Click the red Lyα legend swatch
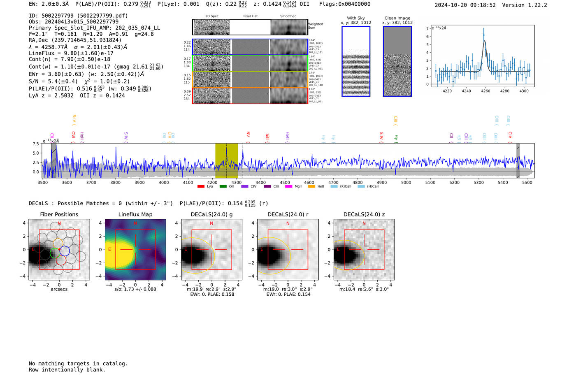The image size is (576, 392). click(x=201, y=186)
